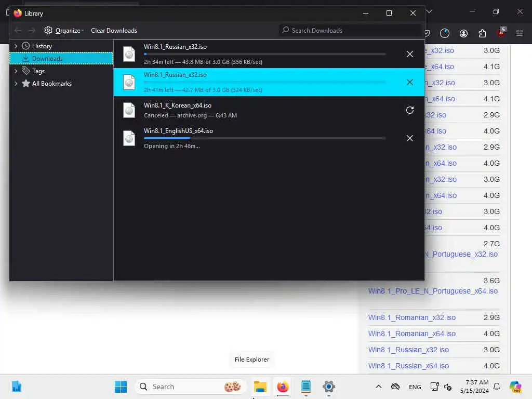This screenshot has width=532, height=399.
Task: Click the ENG language indicator
Action: click(415, 387)
